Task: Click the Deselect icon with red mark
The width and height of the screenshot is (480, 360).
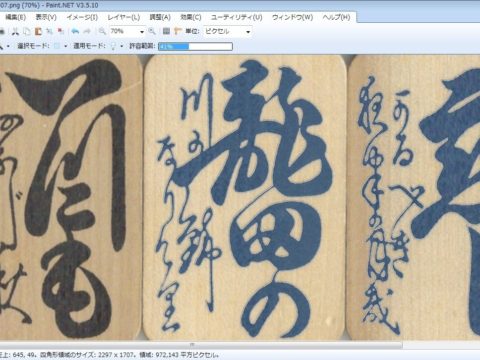Action: click(61, 31)
